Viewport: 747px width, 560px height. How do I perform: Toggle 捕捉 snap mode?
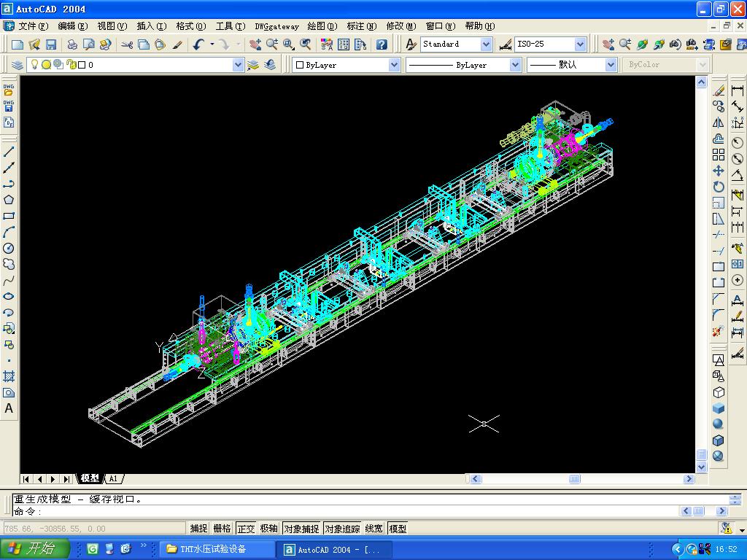pyautogui.click(x=198, y=529)
